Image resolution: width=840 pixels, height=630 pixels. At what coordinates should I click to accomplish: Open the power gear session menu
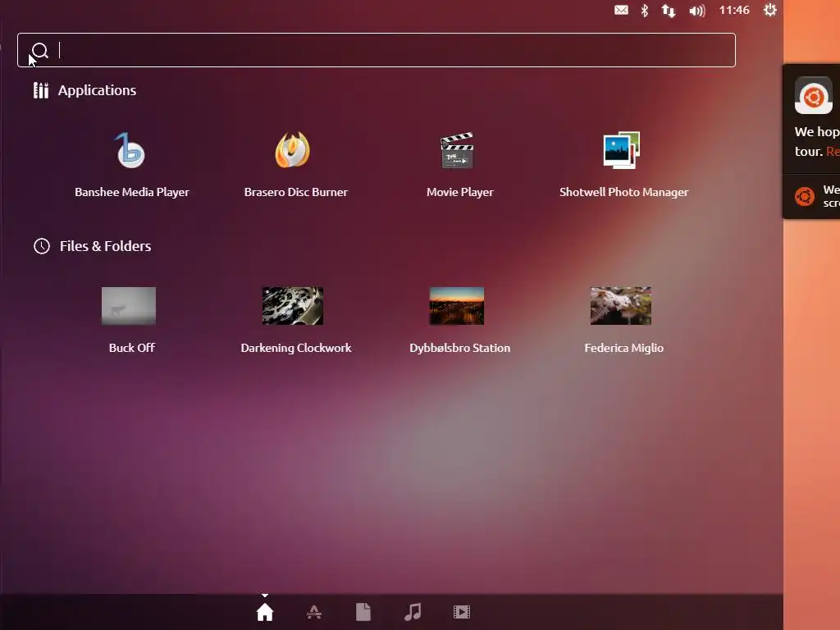[769, 10]
